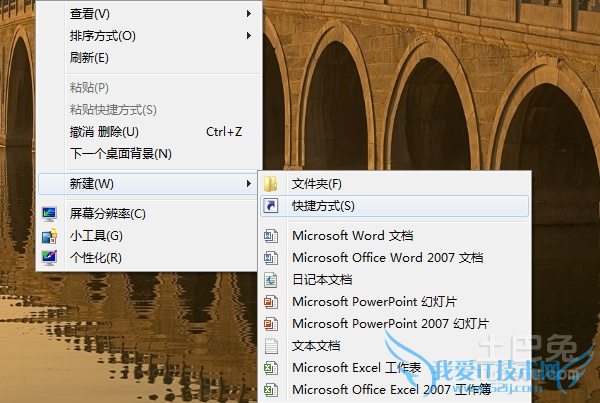Screen dimensions: 600x403
Task: Create a Microsoft Office Excel 2007 工作簿
Action: pyautogui.click(x=395, y=390)
